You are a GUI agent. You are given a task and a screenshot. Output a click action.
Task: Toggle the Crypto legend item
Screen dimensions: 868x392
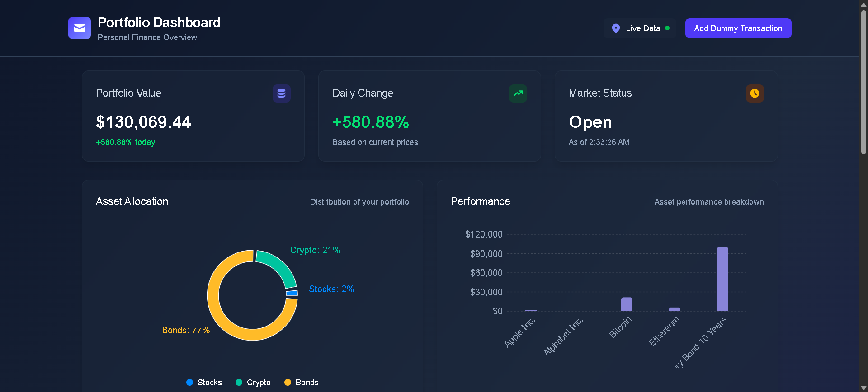[253, 383]
